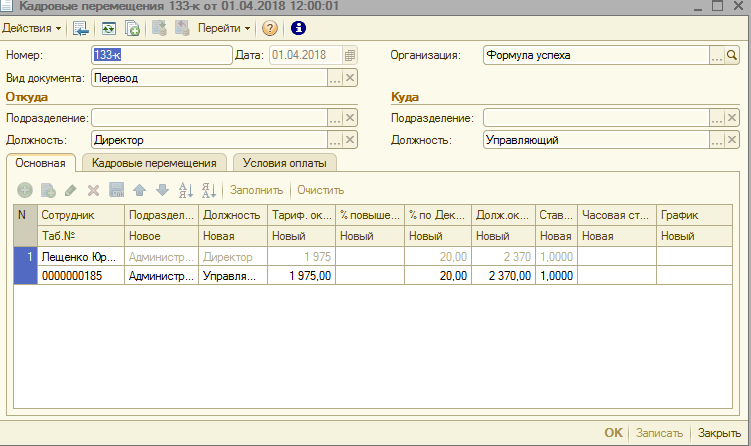Click the copy document icon with green plus
The width and height of the screenshot is (751, 446).
(132, 28)
